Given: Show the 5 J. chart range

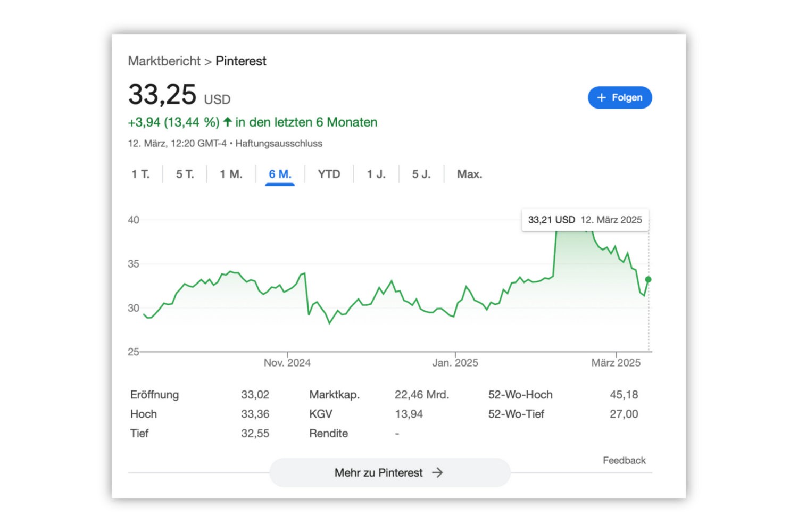Looking at the screenshot, I should [421, 174].
